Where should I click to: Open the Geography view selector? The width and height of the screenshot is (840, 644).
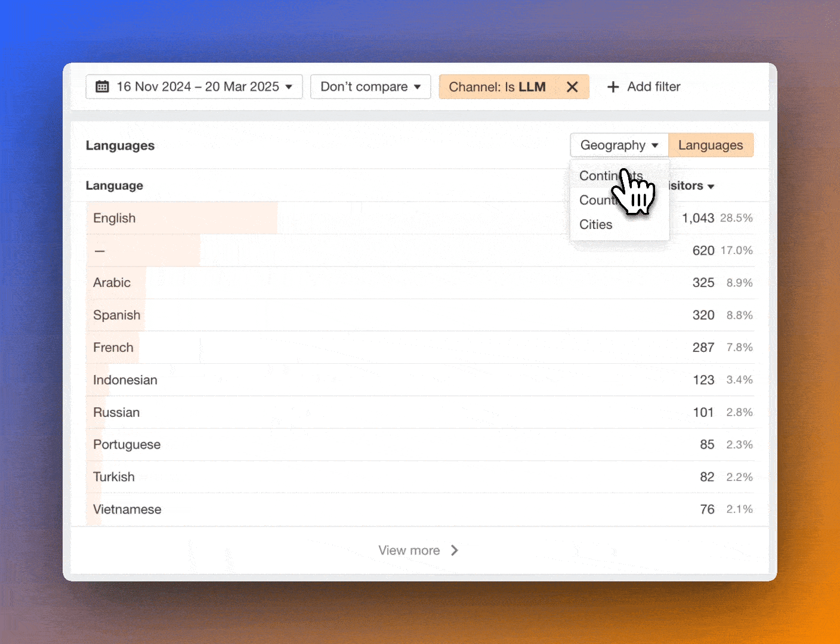619,145
